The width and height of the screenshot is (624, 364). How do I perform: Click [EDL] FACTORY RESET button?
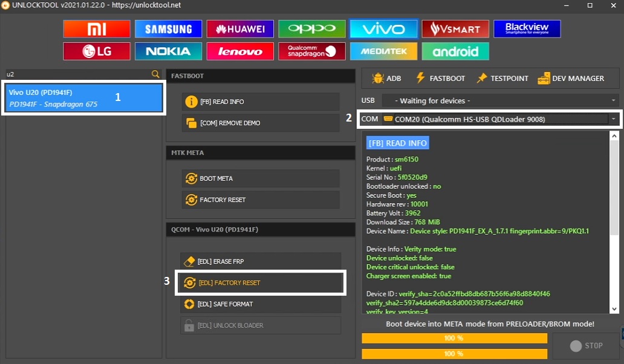261,283
